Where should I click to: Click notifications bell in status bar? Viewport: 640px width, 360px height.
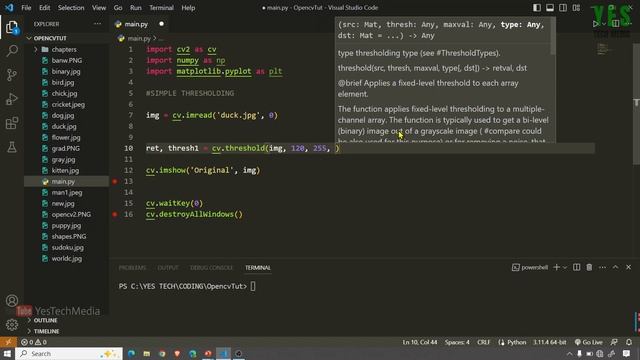(x=629, y=342)
